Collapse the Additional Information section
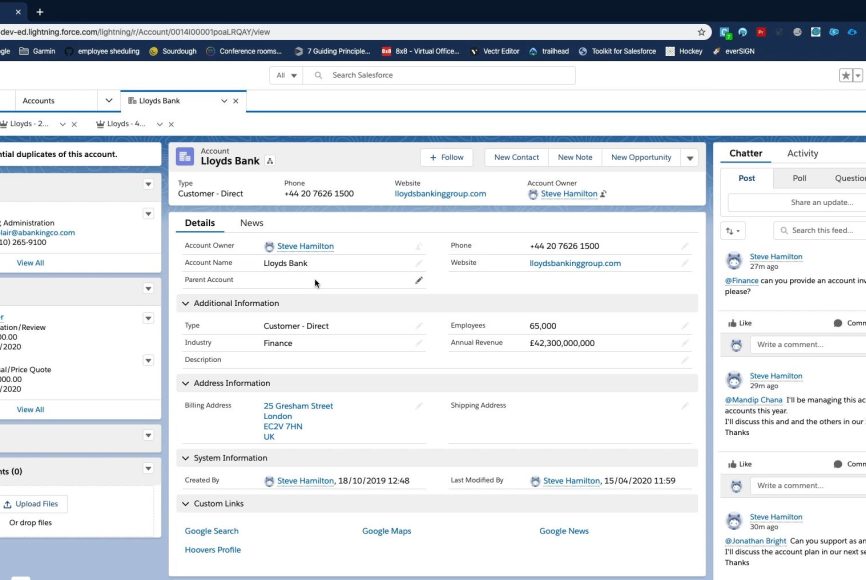This screenshot has width=866, height=580. pos(185,303)
